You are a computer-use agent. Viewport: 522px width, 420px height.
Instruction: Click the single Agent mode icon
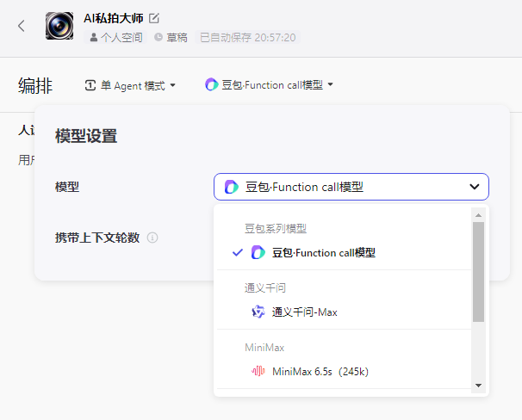pos(90,85)
